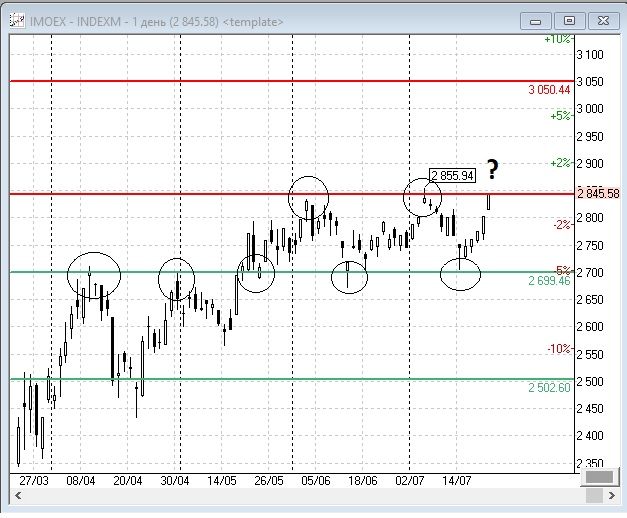Maximize the IMOEX chart window
This screenshot has width=627, height=518.
click(x=569, y=19)
